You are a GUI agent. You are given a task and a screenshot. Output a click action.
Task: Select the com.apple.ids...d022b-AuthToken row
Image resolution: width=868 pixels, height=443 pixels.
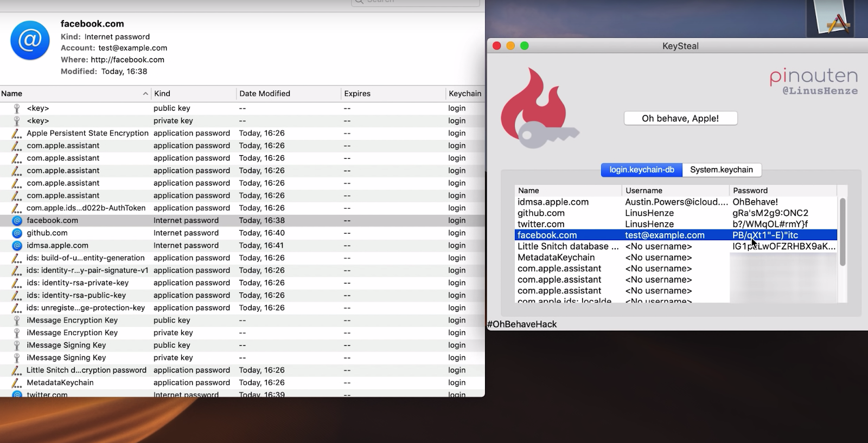242,208
